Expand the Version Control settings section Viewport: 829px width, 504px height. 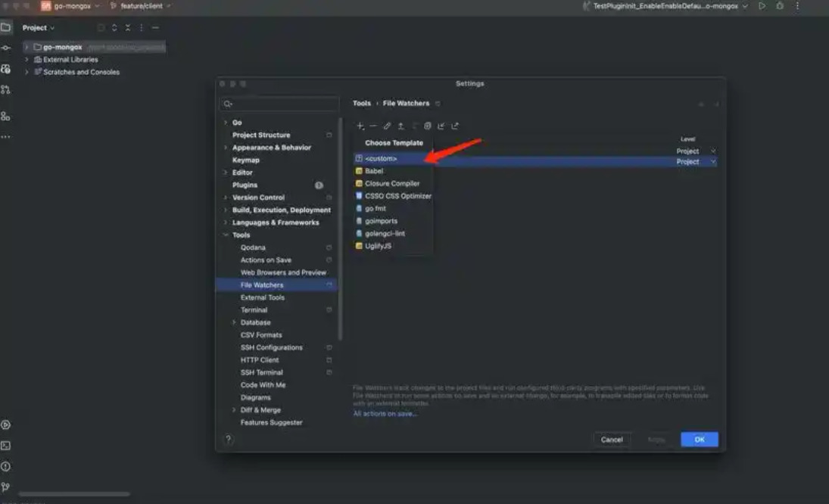tap(226, 198)
